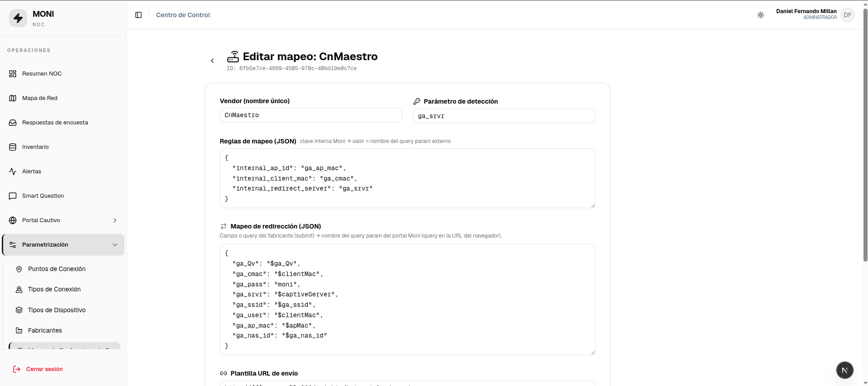
Task: Open Resumen NOC dashboard icon
Action: pos(13,74)
